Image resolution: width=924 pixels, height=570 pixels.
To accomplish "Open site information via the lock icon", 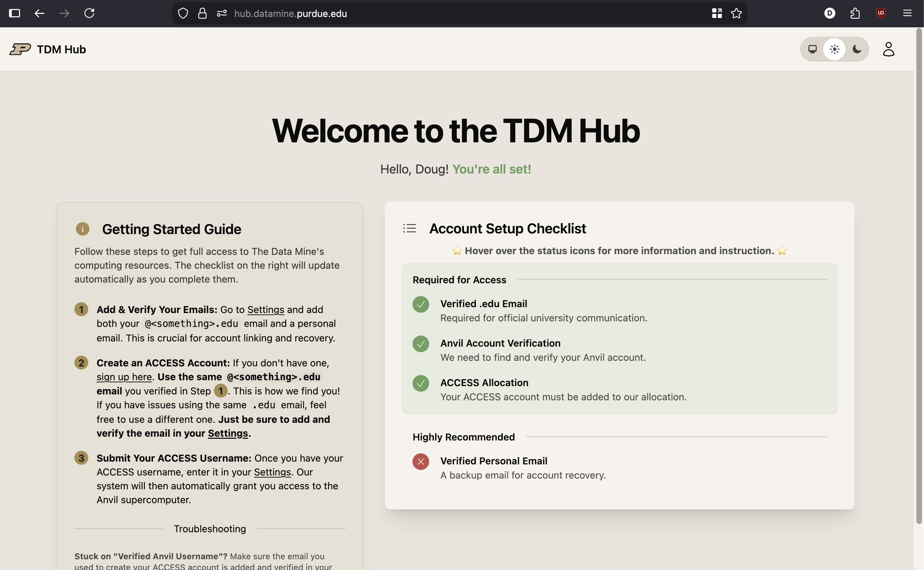I will 202,13.
